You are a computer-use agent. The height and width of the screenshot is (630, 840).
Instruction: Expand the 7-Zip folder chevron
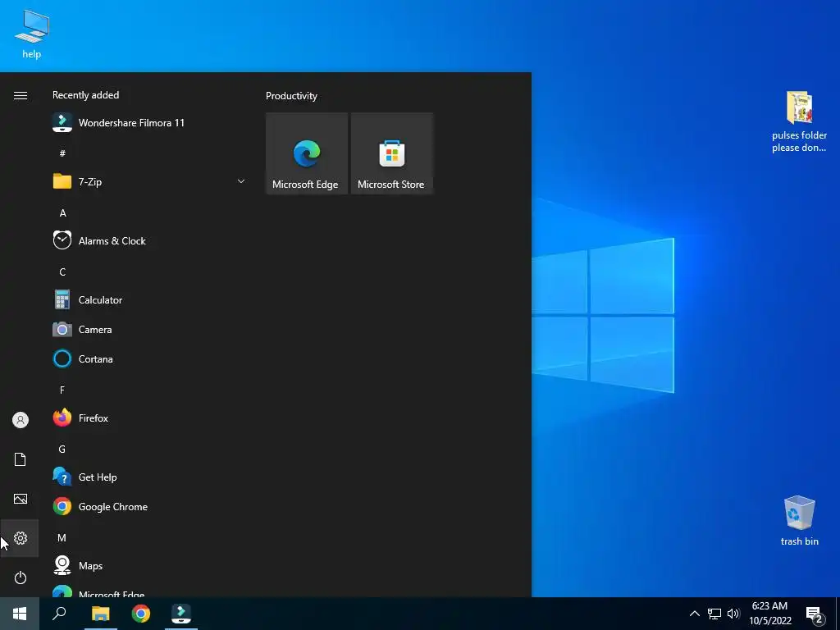pyautogui.click(x=241, y=181)
